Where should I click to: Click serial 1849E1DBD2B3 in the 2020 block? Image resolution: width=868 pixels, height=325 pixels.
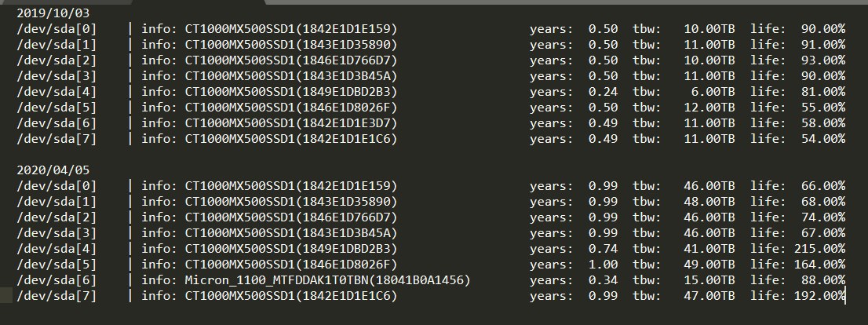click(345, 248)
